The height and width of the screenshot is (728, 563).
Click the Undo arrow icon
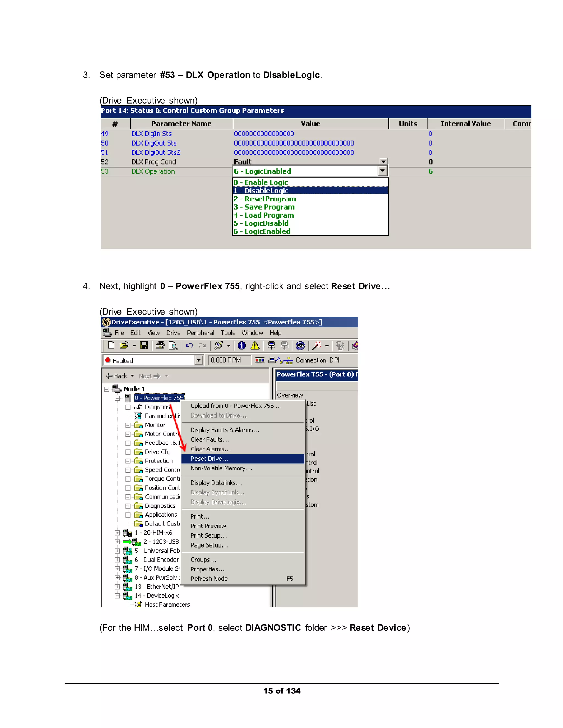point(189,346)
